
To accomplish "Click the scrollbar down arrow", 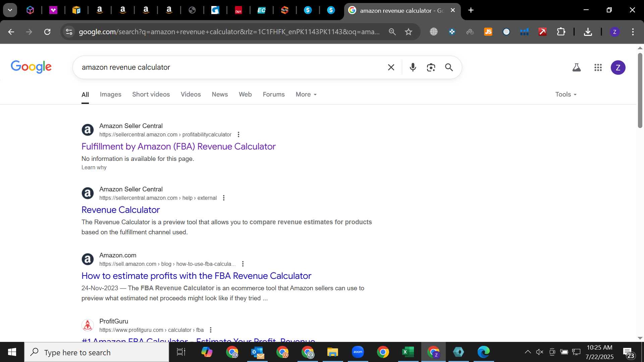I will click(x=640, y=338).
